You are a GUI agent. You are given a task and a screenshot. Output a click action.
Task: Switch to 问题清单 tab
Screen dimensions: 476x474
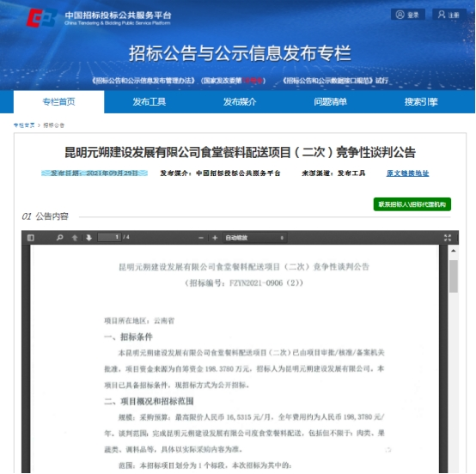coord(330,102)
